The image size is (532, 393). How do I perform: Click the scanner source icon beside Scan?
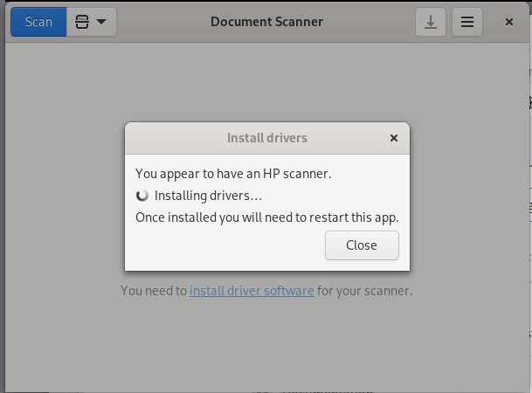click(x=82, y=22)
